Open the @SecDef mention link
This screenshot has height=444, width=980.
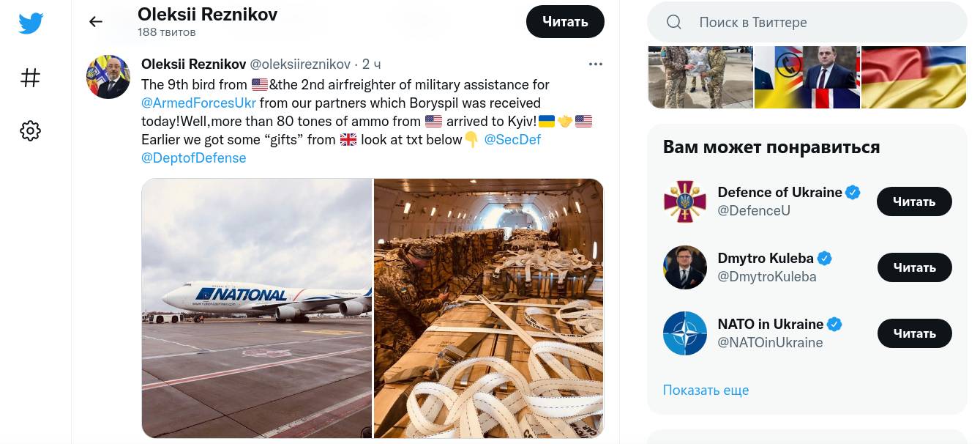click(x=512, y=140)
